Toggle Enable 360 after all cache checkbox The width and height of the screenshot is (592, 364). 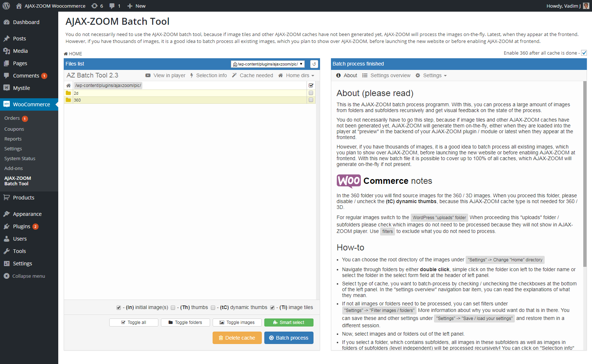coord(584,53)
